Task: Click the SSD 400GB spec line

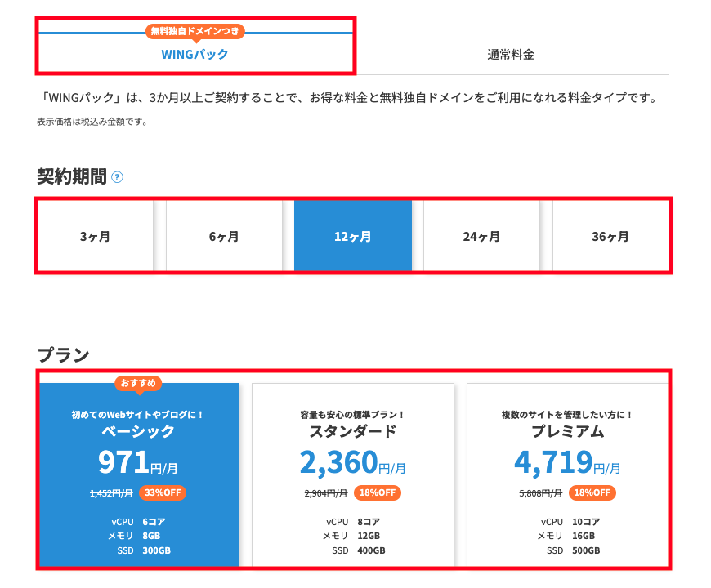Action: 359,550
